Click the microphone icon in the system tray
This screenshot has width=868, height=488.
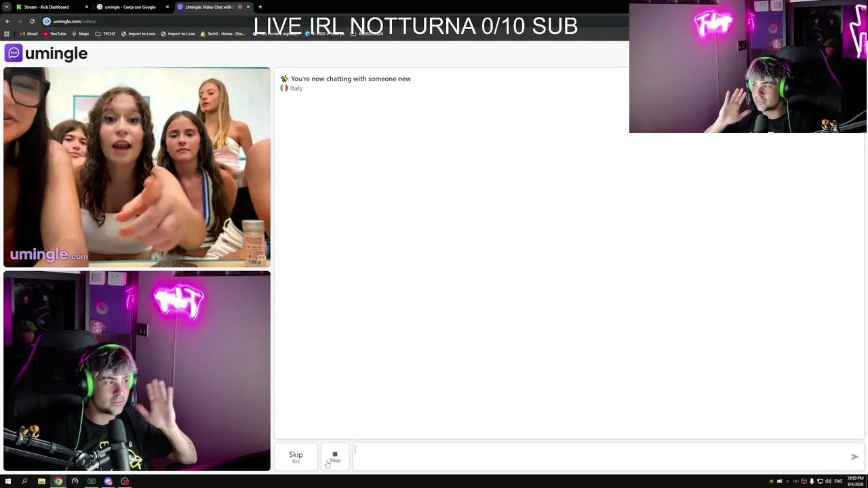click(x=812, y=481)
